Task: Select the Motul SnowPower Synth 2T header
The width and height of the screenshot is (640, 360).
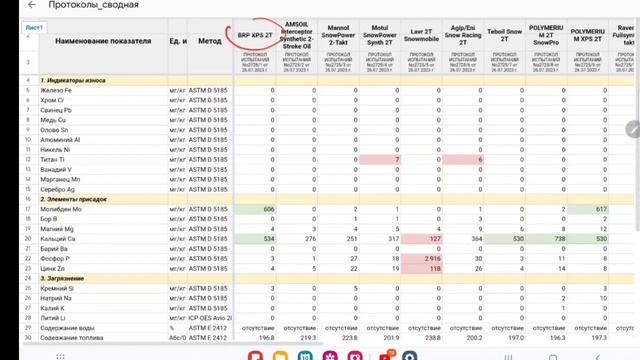Action: click(380, 35)
